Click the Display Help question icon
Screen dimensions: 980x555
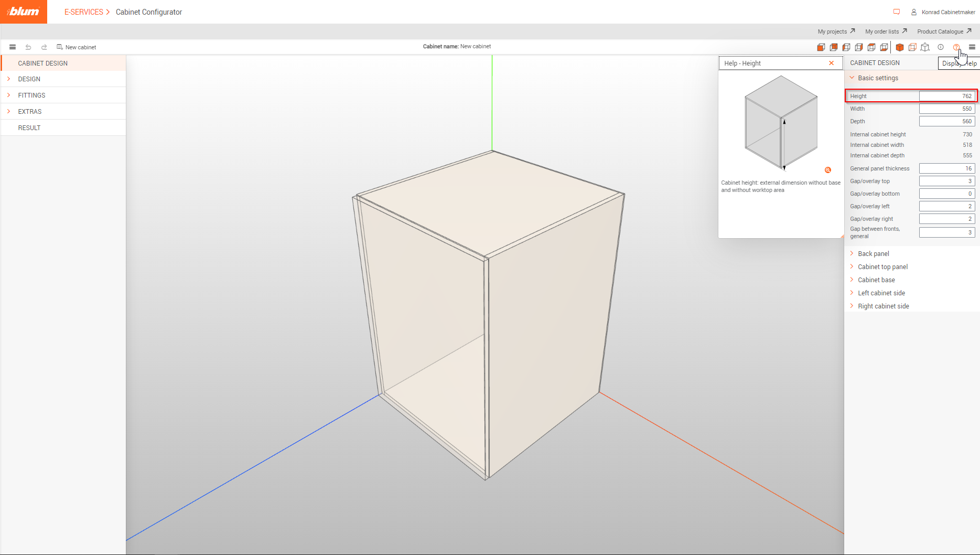click(x=956, y=47)
